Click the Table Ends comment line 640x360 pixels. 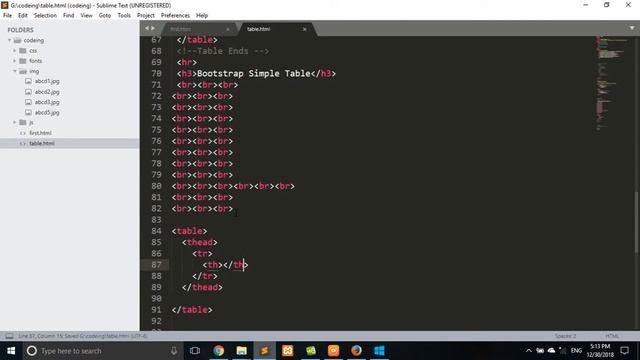[223, 51]
